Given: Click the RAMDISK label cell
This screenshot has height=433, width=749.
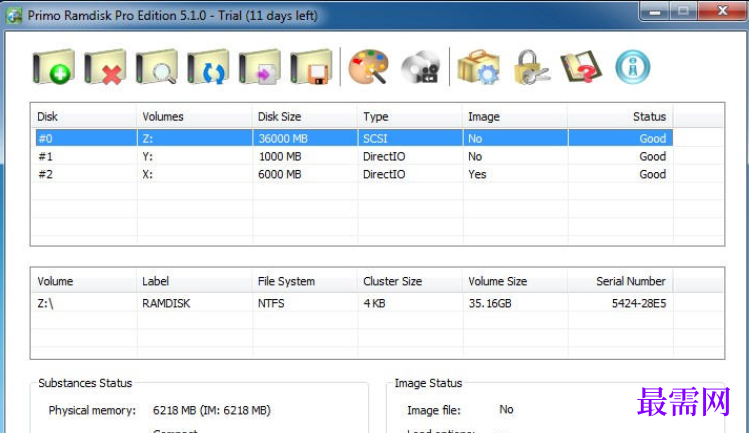Looking at the screenshot, I should click(166, 303).
